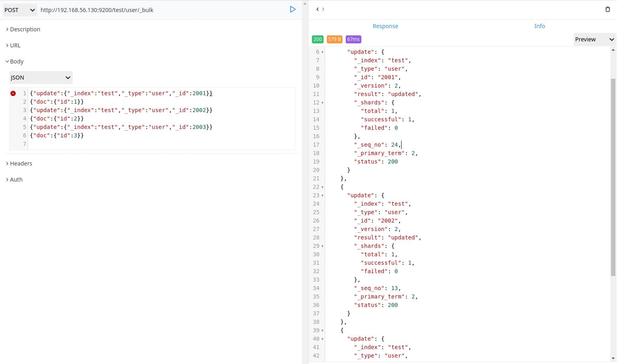The image size is (617, 364).
Task: Clear the response using the trash icon
Action: (607, 9)
